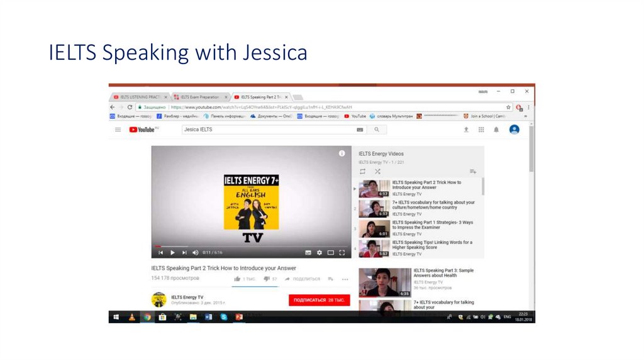Screen dimensions: 644x361
Task: Toggle playlist shuffle
Action: click(x=377, y=171)
